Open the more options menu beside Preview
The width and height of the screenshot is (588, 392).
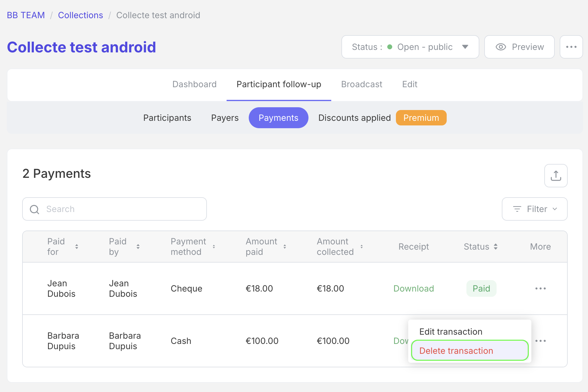[x=571, y=47]
